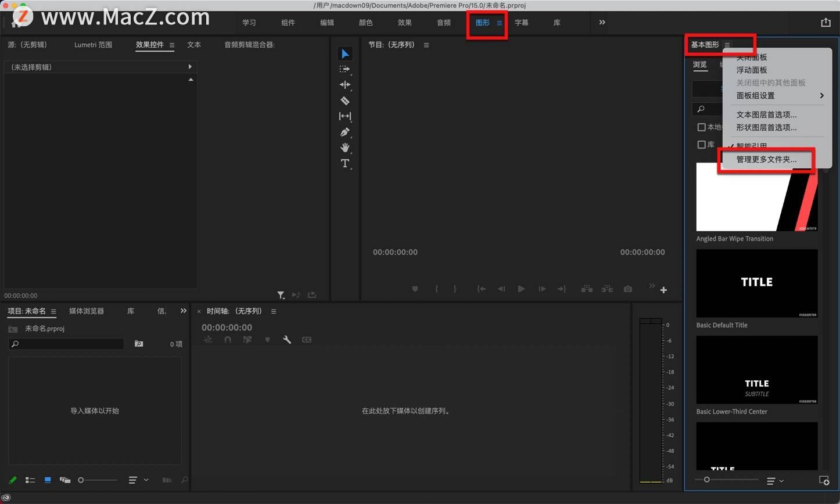Toggle the green pencil writable project icon
The image size is (840, 504).
coord(13,480)
